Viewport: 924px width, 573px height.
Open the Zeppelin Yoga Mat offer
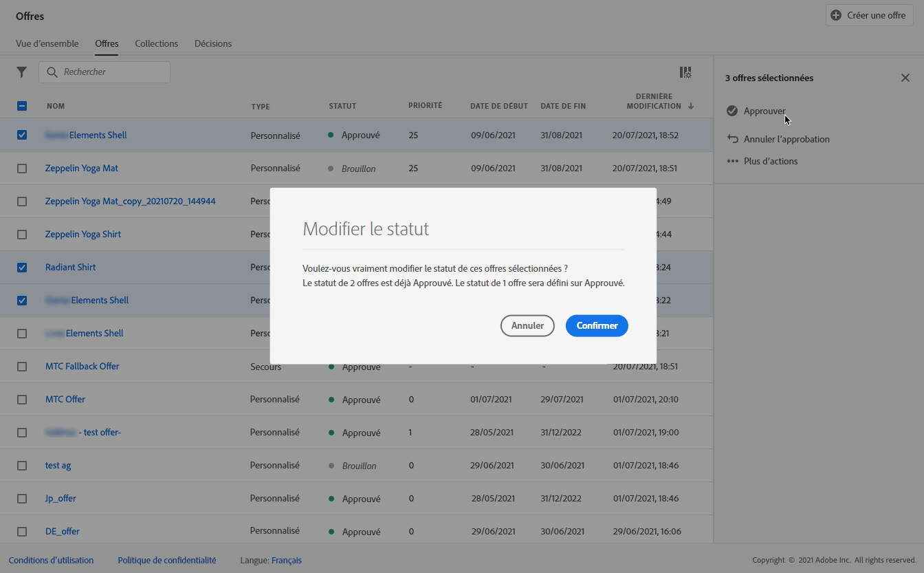(82, 169)
